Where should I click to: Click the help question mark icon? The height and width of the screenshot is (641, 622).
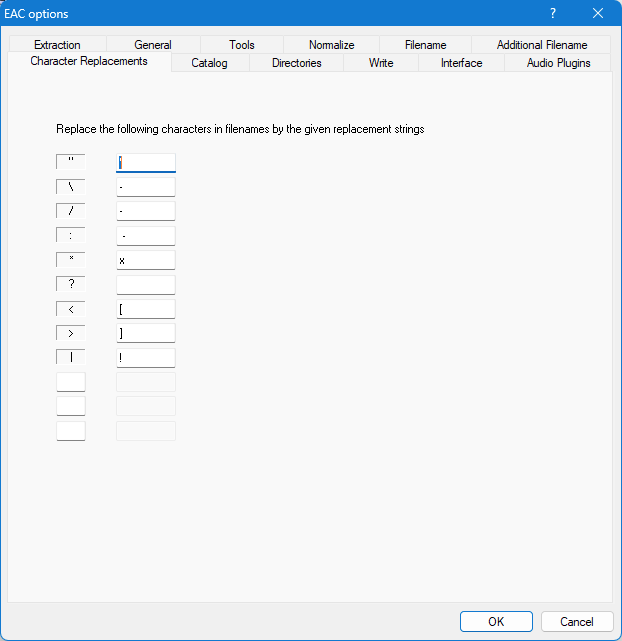[x=553, y=13]
